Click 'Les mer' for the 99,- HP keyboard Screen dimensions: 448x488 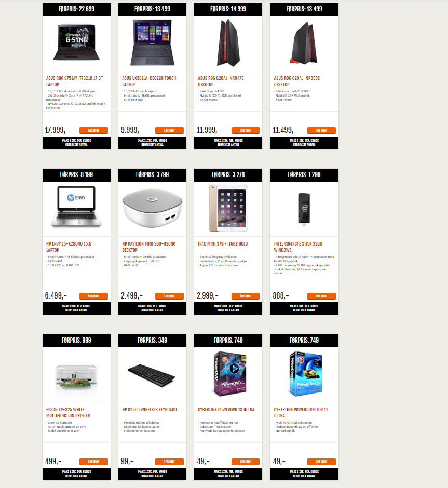tap(170, 462)
